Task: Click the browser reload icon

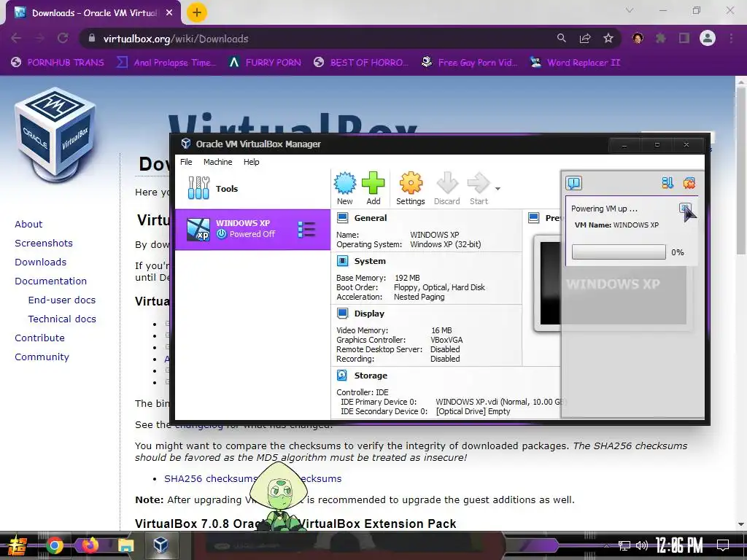Action: coord(63,38)
